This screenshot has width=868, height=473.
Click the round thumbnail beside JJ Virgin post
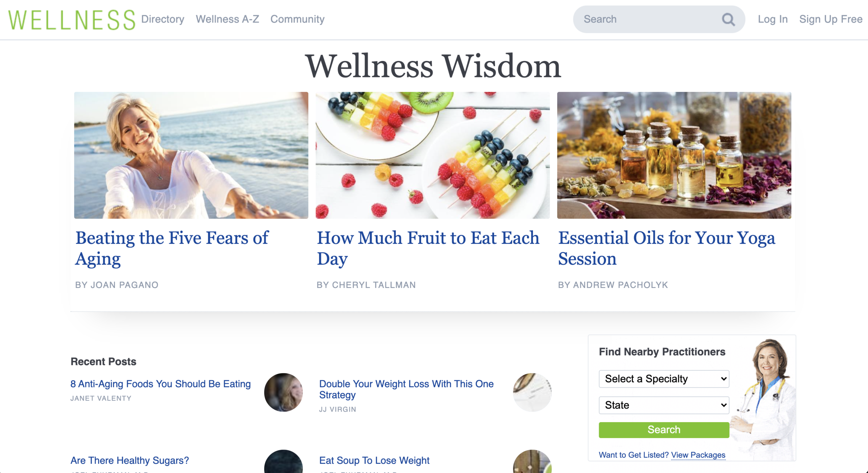pyautogui.click(x=532, y=392)
